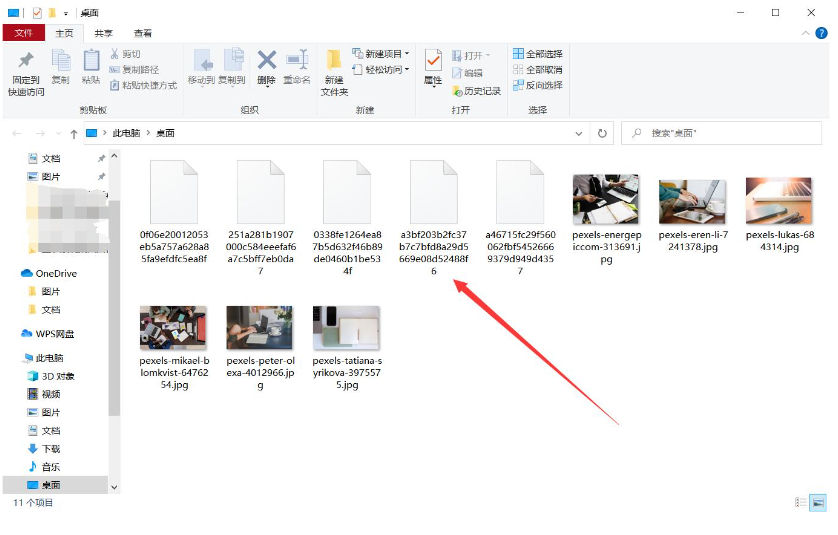Expand the New item (新建项目) dropdown

(381, 54)
